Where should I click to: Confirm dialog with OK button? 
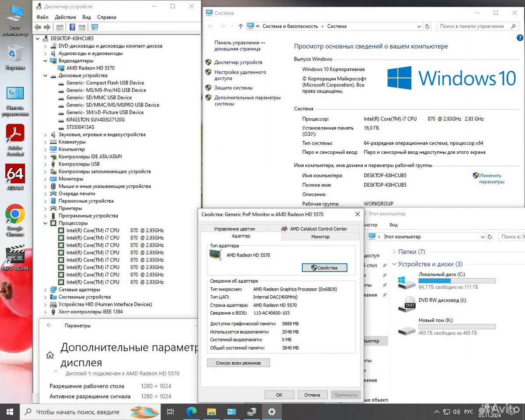(x=279, y=395)
